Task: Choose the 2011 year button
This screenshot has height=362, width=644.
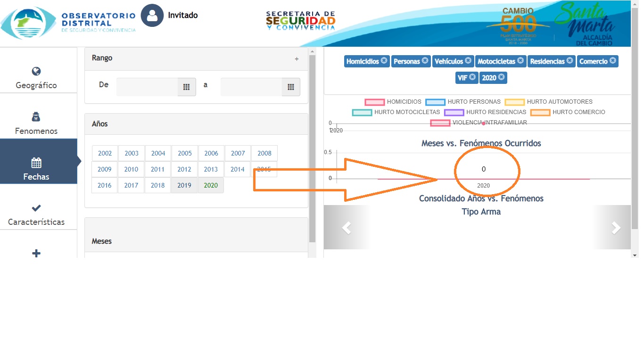Action: pos(157,169)
